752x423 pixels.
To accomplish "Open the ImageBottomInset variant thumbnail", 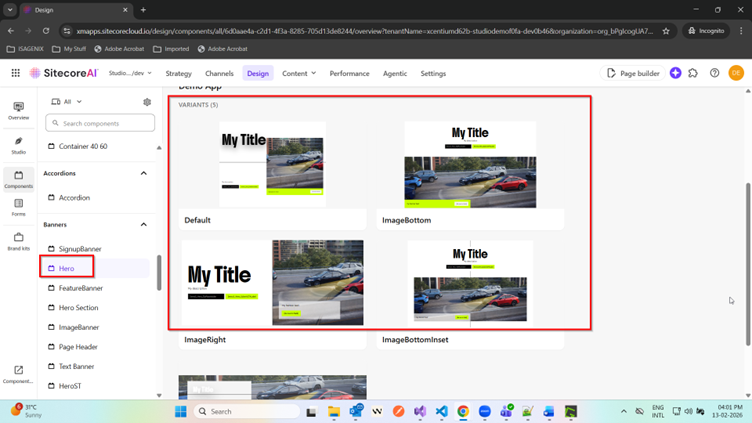I will click(470, 283).
